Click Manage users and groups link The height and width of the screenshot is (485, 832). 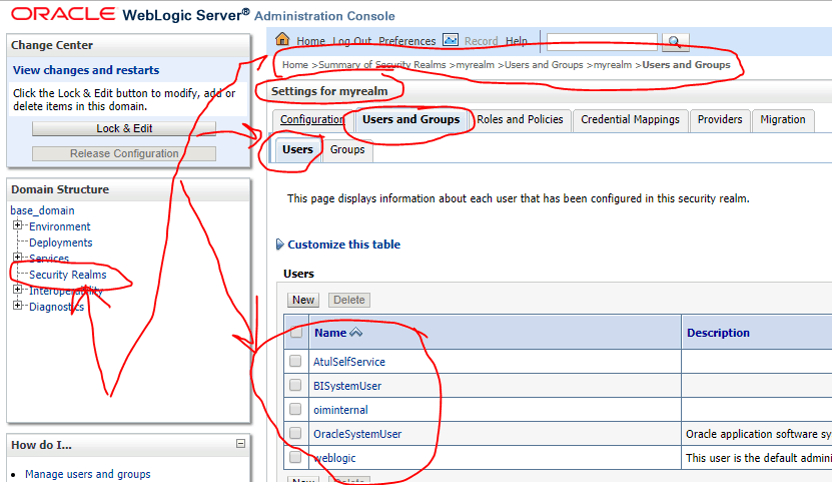coord(88,474)
